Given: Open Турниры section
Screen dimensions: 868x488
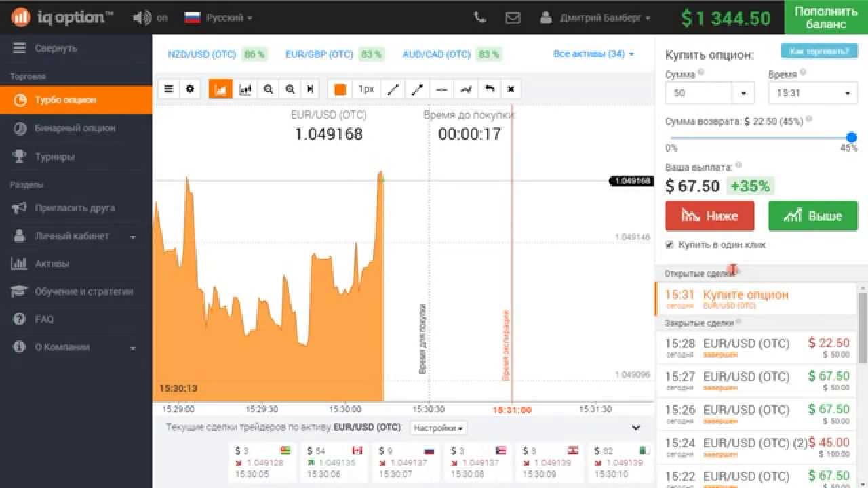Looking at the screenshot, I should pos(76,157).
